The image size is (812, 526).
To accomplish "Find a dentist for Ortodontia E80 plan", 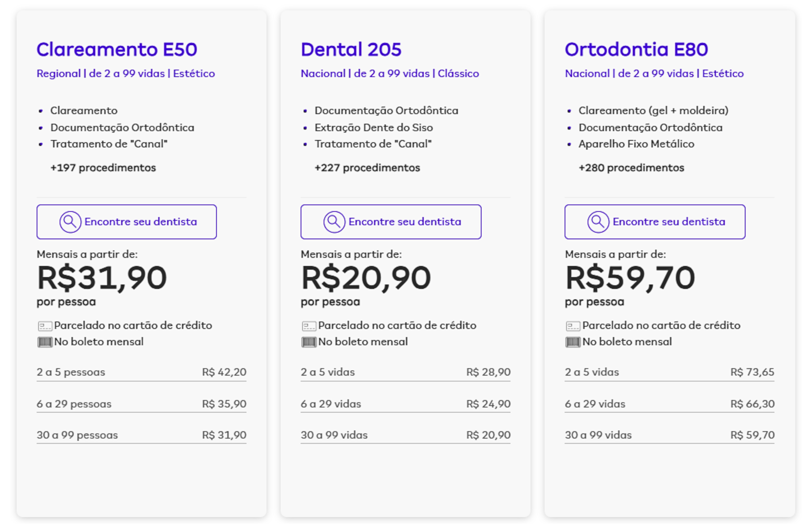I will [655, 222].
